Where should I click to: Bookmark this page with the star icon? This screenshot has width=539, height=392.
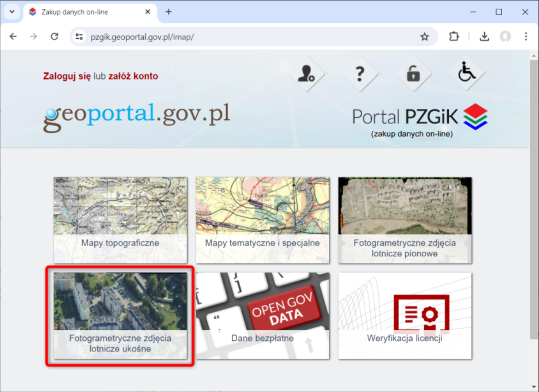tap(424, 36)
